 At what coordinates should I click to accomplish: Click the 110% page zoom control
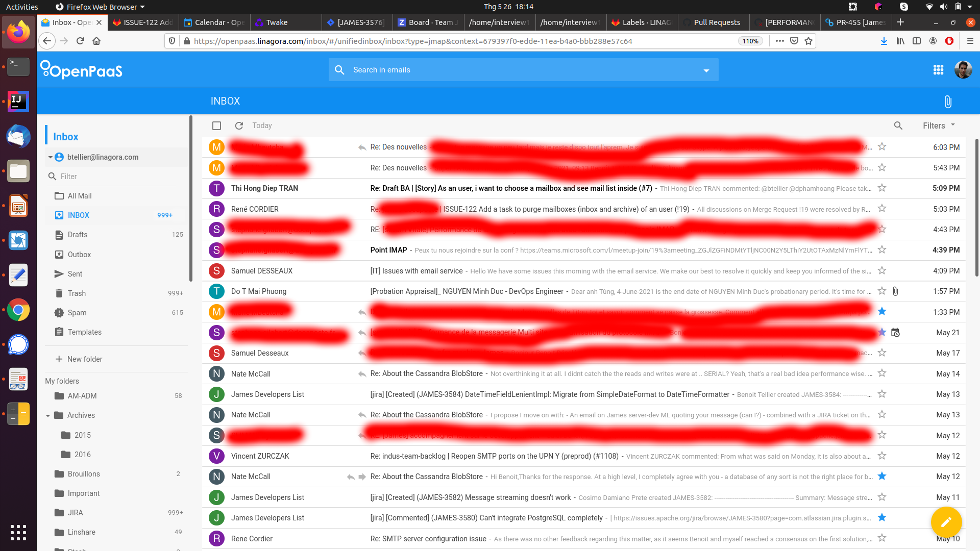coord(750,41)
